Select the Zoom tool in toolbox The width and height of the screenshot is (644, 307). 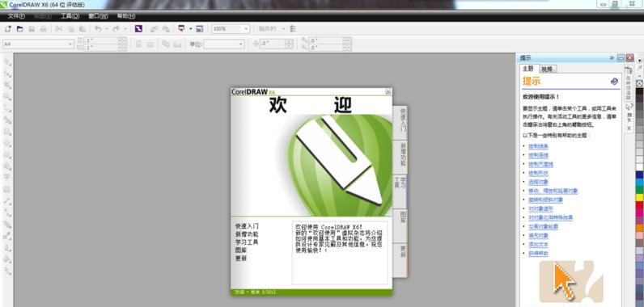point(7,96)
